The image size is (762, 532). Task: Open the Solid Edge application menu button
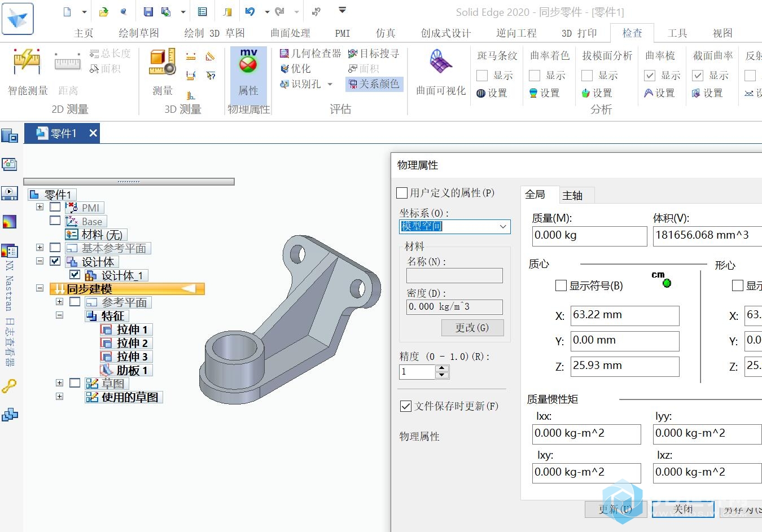tap(17, 19)
